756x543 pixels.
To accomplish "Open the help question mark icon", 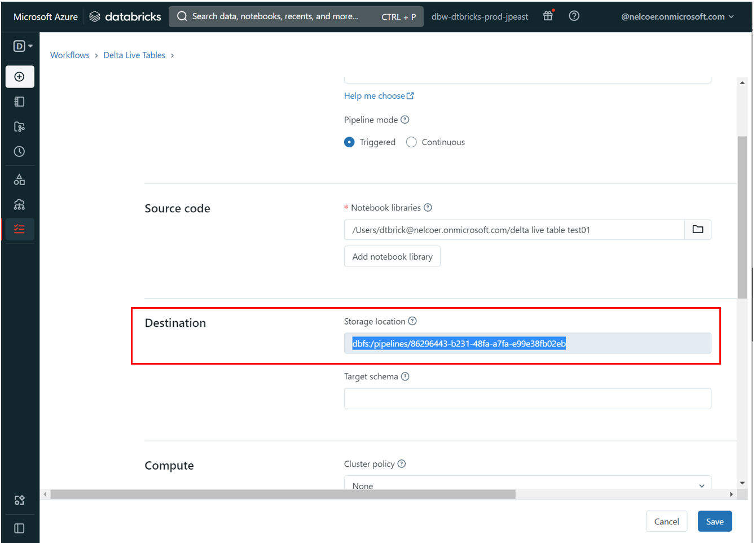I will pos(574,16).
